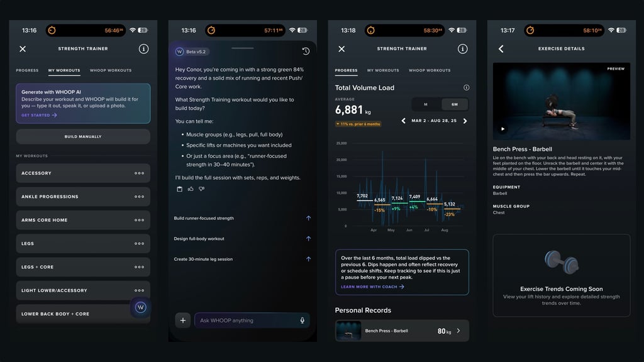644x362 pixels.
Task: Go to next date range
Action: (x=465, y=121)
